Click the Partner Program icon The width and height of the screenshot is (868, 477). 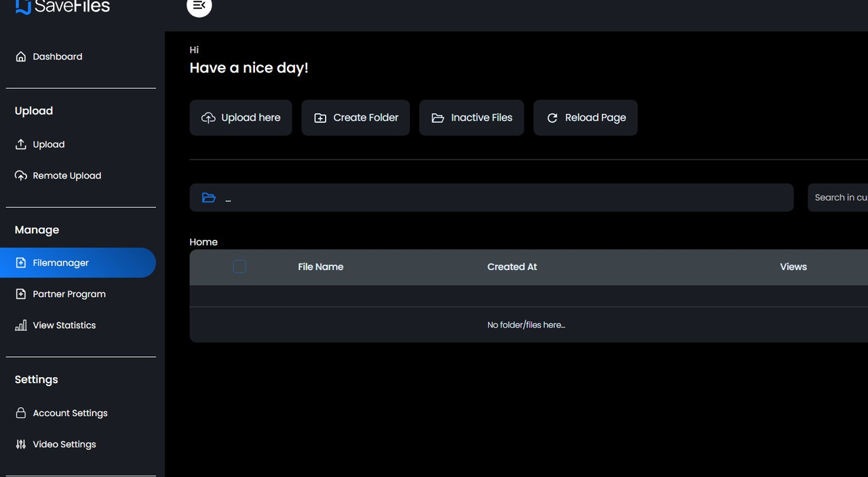[x=21, y=294]
